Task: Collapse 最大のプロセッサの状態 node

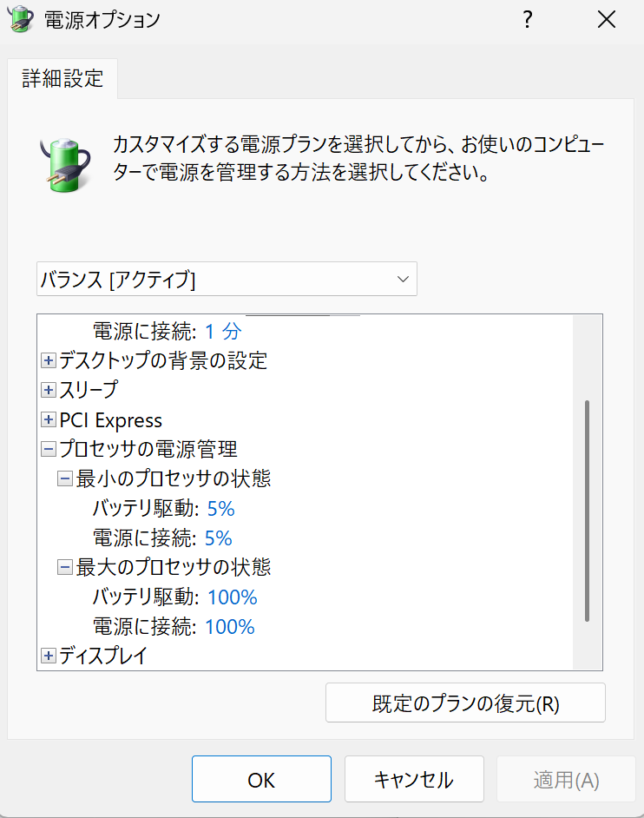Action: (x=64, y=568)
